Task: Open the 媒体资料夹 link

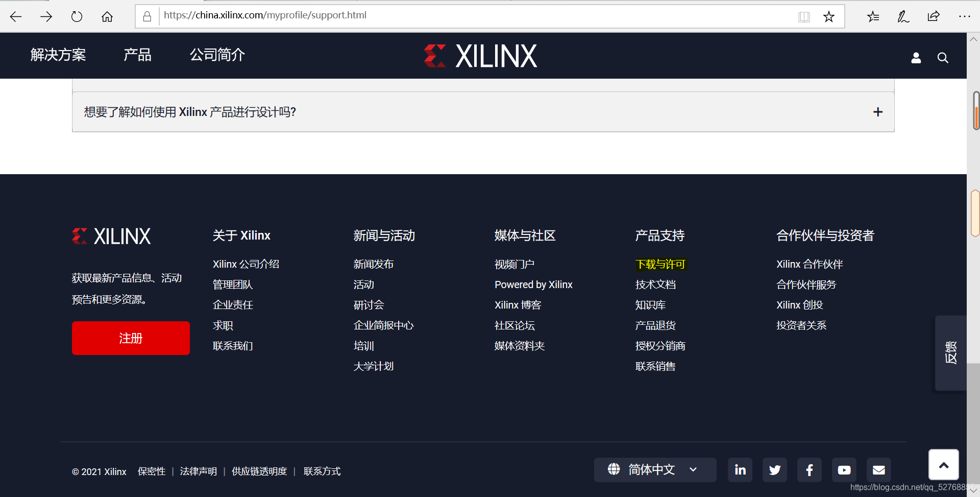Action: (x=520, y=346)
